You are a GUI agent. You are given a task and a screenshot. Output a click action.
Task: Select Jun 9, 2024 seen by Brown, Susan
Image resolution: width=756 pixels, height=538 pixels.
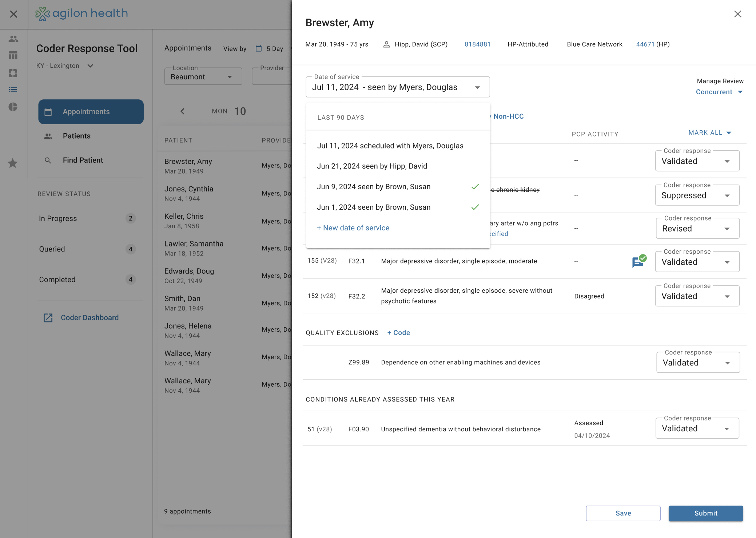point(398,187)
